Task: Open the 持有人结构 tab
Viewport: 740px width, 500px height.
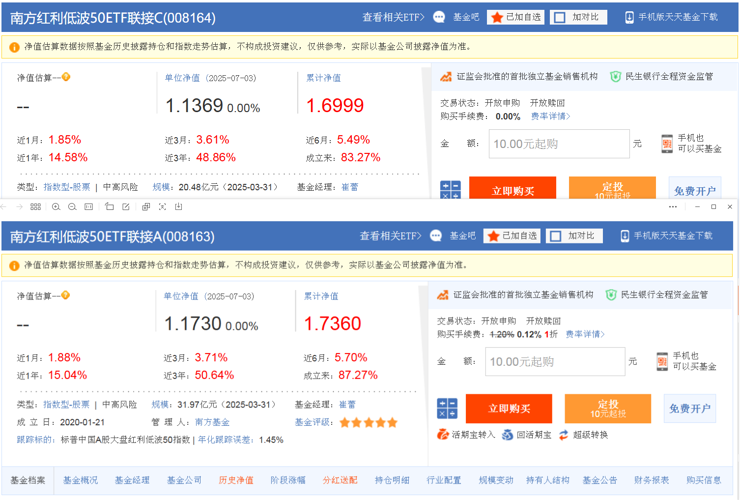Action: (547, 480)
